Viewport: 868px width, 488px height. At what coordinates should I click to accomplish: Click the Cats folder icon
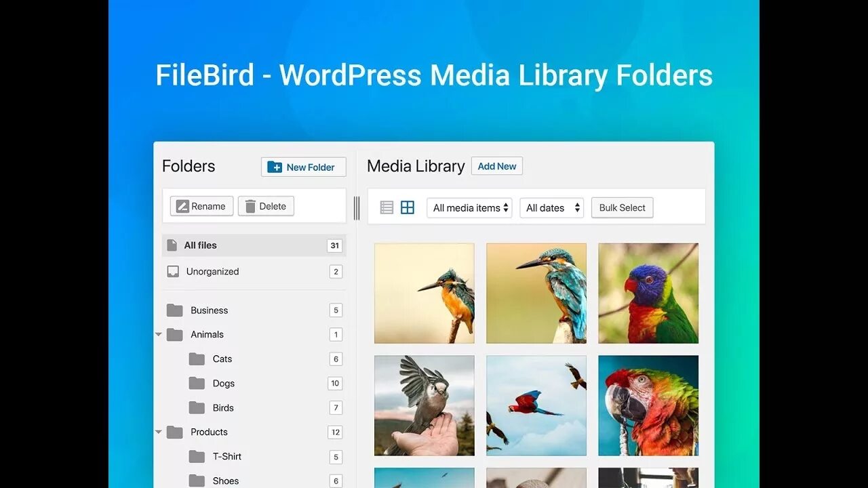point(197,359)
